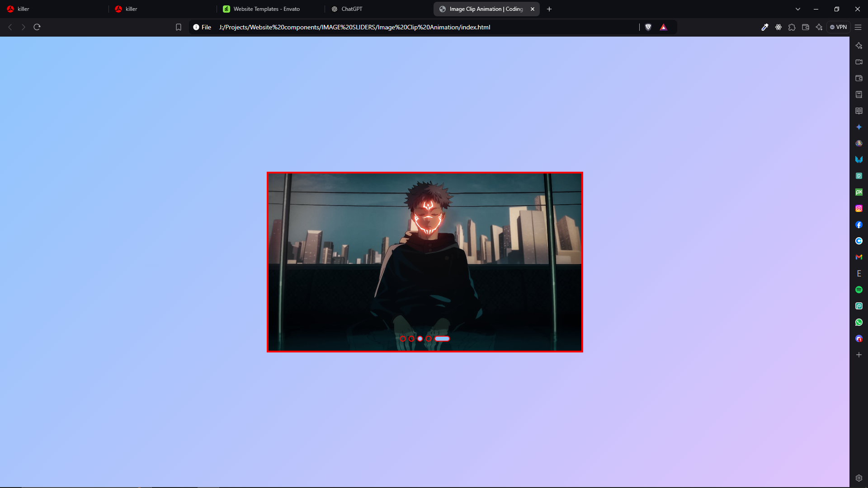Reload the current page

tap(37, 27)
